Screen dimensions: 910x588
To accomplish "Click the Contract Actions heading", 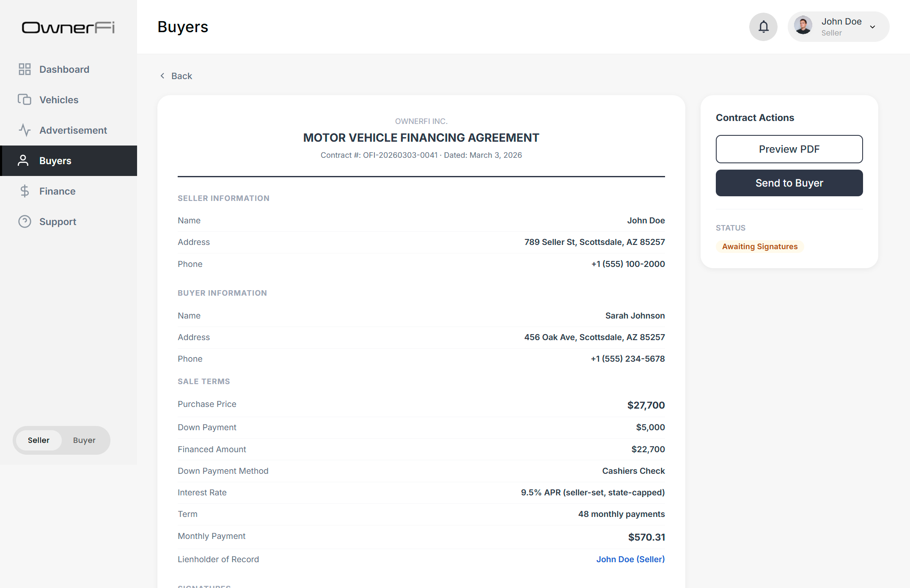I will [755, 118].
